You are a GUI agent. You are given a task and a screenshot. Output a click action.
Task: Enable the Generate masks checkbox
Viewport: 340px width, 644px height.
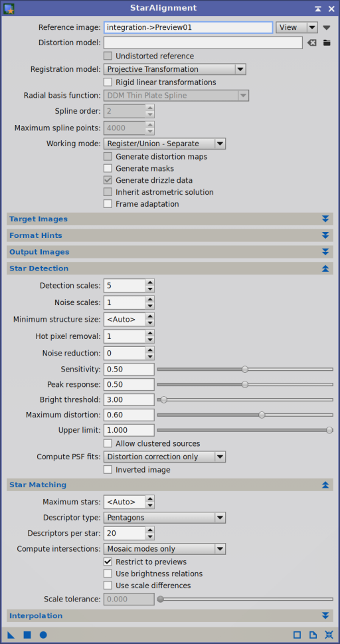[x=108, y=168]
